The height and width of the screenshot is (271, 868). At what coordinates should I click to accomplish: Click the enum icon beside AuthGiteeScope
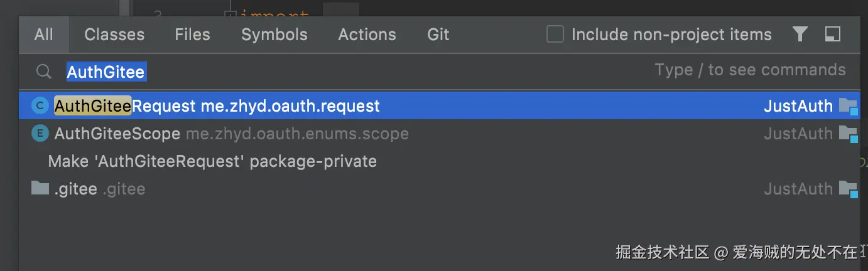click(x=40, y=134)
